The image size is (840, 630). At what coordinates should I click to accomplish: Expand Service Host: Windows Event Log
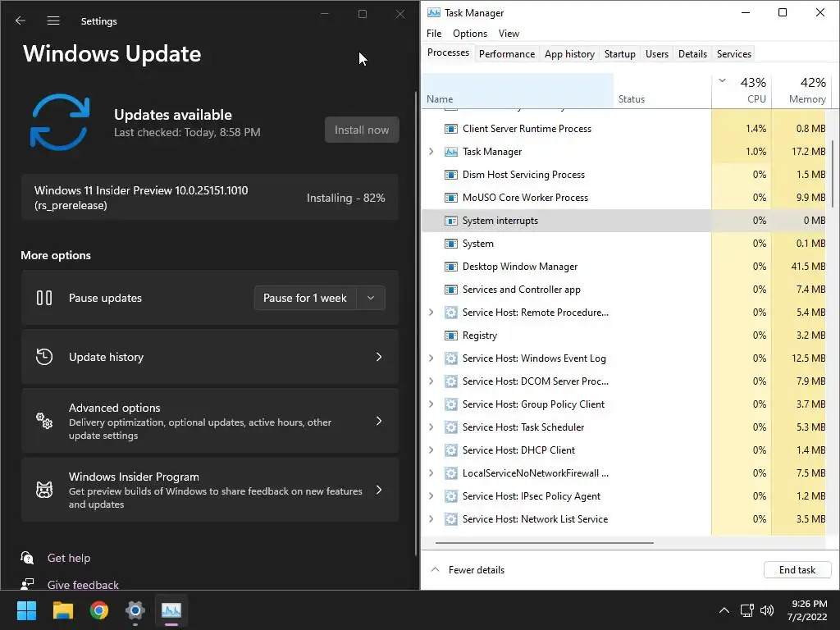431,358
